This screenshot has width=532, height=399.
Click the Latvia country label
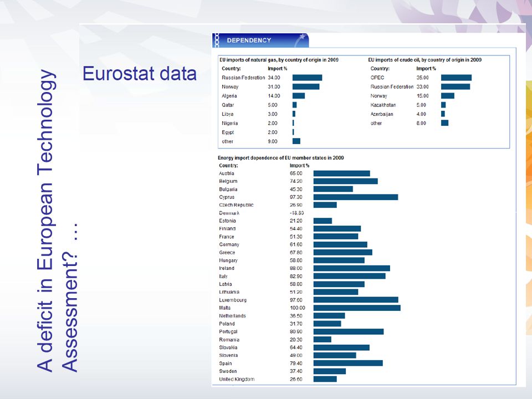226,284
